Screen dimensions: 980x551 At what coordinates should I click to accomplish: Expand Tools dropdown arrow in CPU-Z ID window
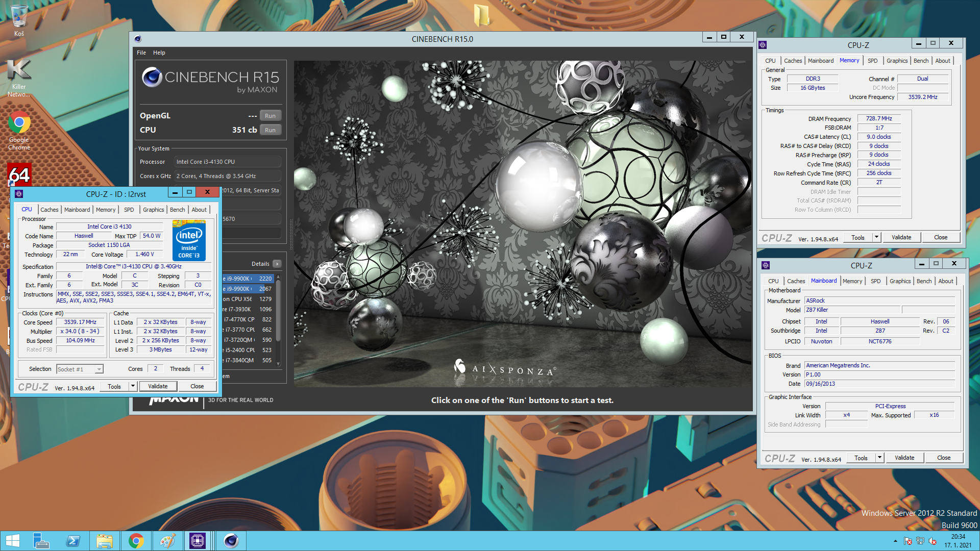133,386
